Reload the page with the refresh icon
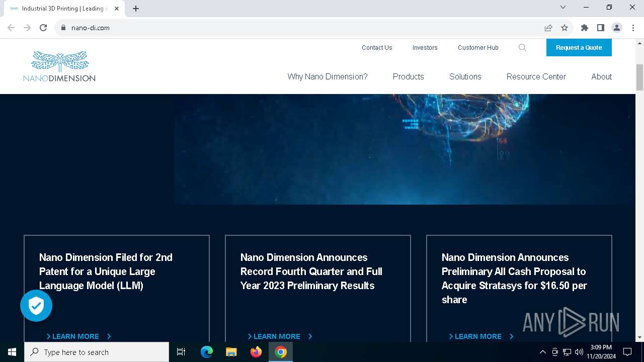644x362 pixels. point(43,28)
